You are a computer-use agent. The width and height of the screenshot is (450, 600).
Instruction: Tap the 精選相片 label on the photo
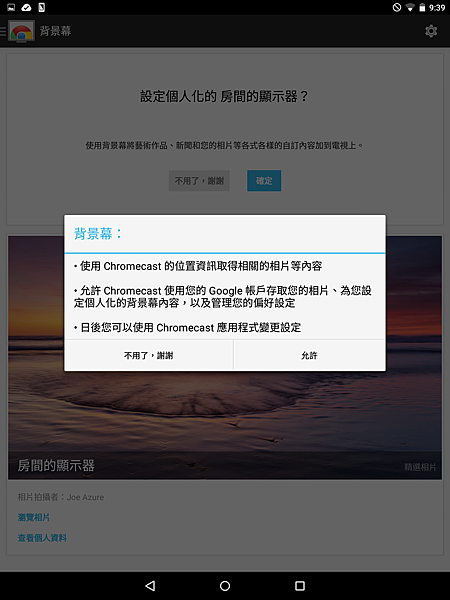tap(420, 467)
